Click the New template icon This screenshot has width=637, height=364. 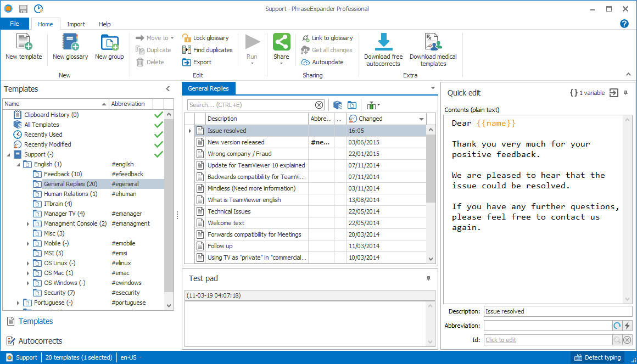click(24, 42)
